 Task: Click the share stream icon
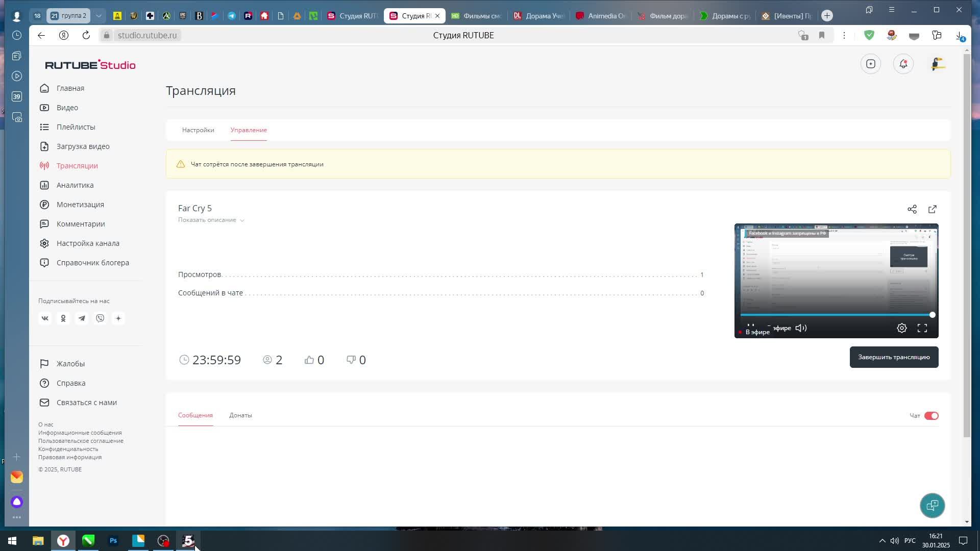click(x=912, y=209)
